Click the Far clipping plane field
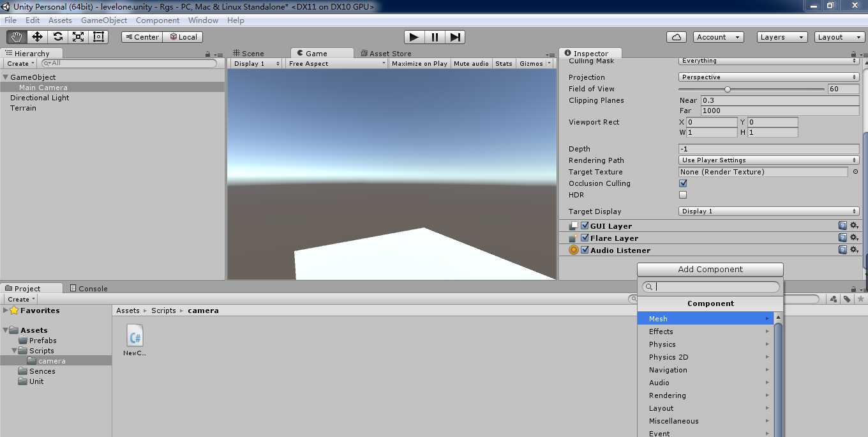 coord(780,111)
